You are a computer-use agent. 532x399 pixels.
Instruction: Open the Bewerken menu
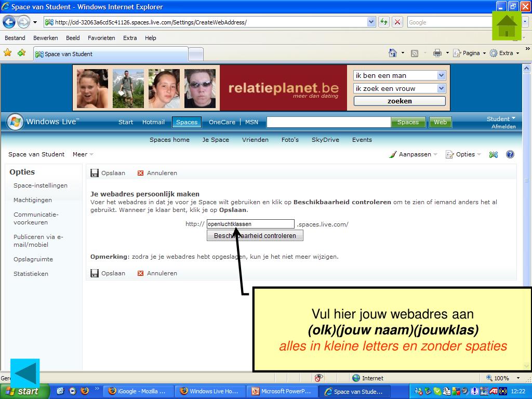46,38
